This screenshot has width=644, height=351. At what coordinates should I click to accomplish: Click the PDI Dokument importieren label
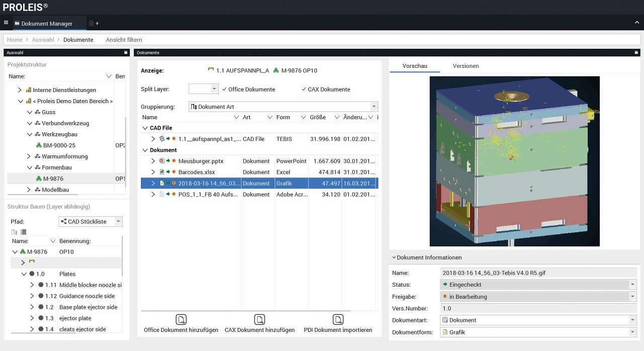point(338,330)
